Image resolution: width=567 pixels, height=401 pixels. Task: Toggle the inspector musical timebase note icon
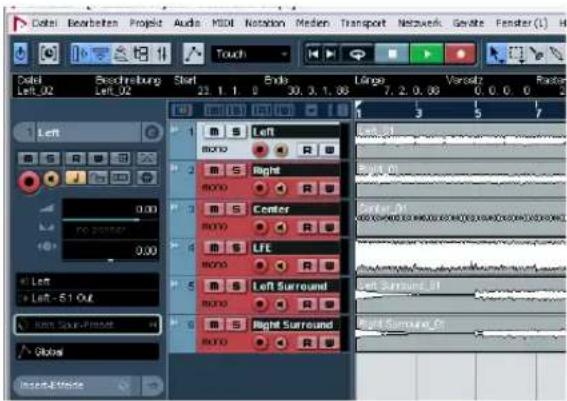tap(76, 178)
